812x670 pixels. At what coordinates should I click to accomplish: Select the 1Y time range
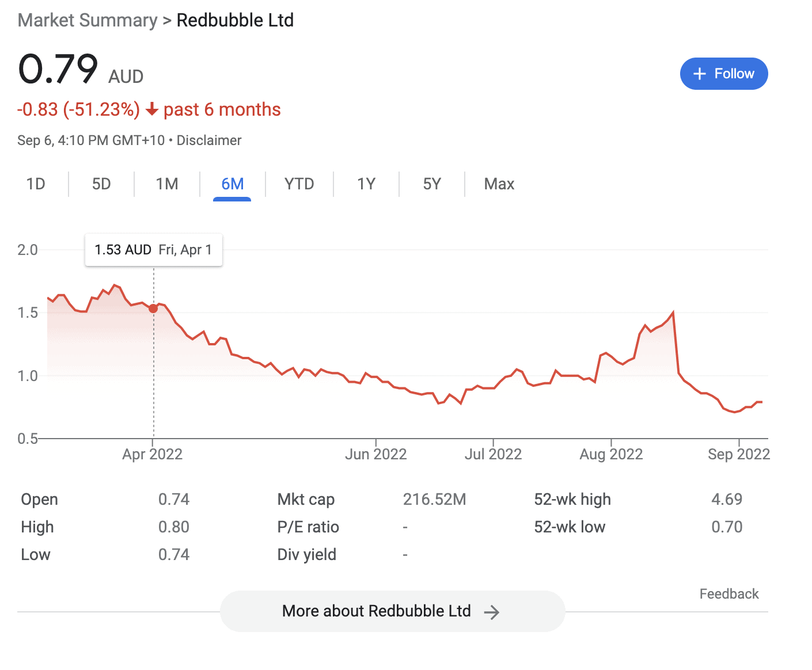pos(366,184)
